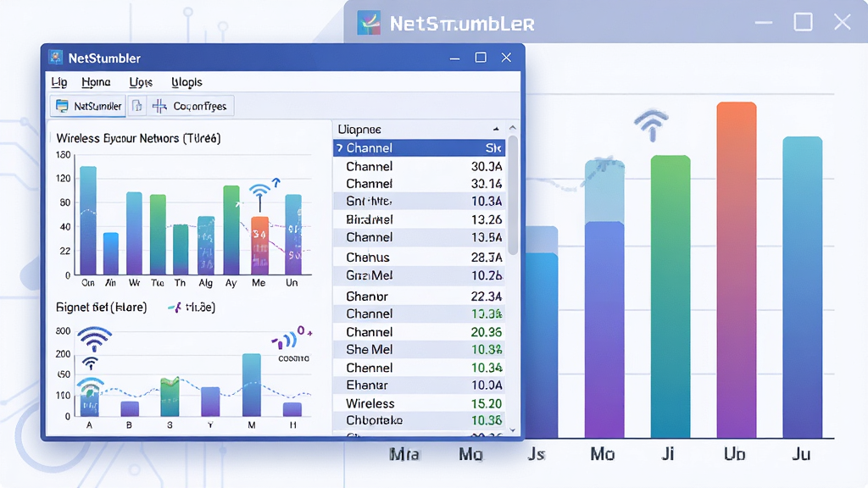Click the NetStumbler toolbar button
Viewport: 868px width, 488px height.
pos(88,106)
